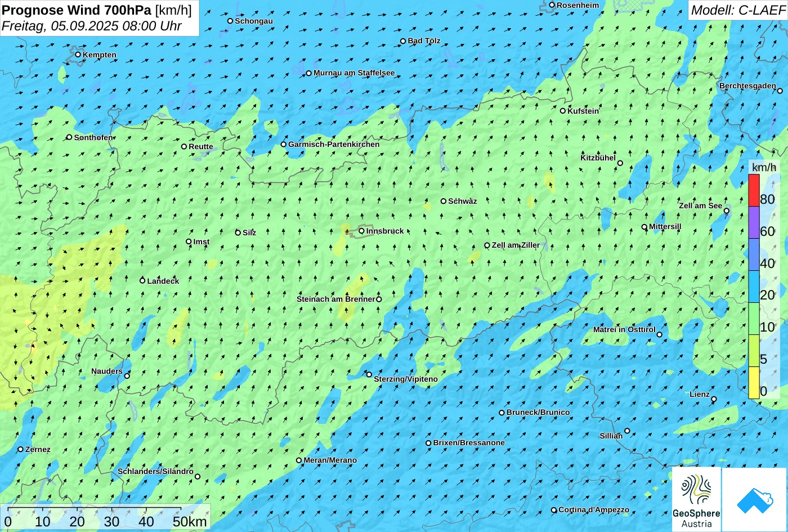Click the '50km' scale bar label
The image size is (788, 532).
pos(190,521)
